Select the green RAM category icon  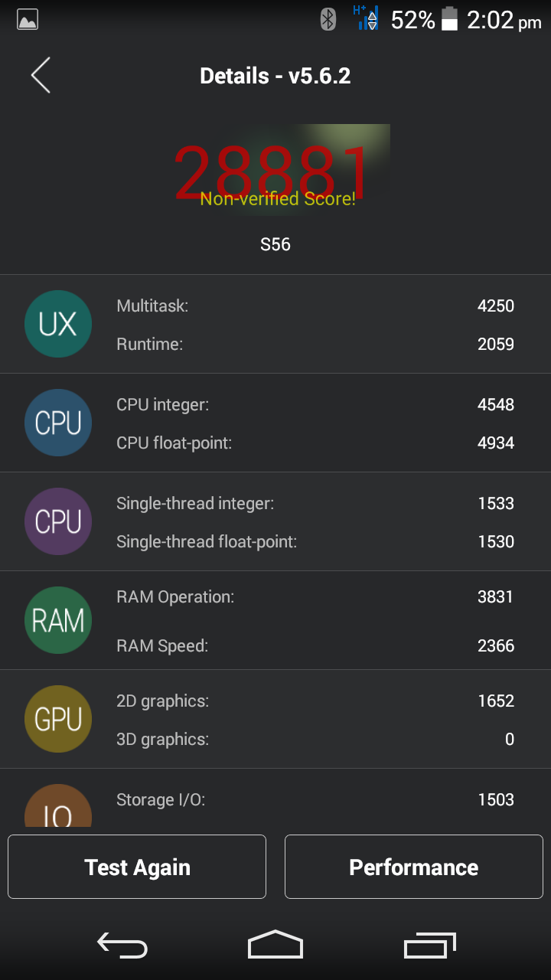58,620
